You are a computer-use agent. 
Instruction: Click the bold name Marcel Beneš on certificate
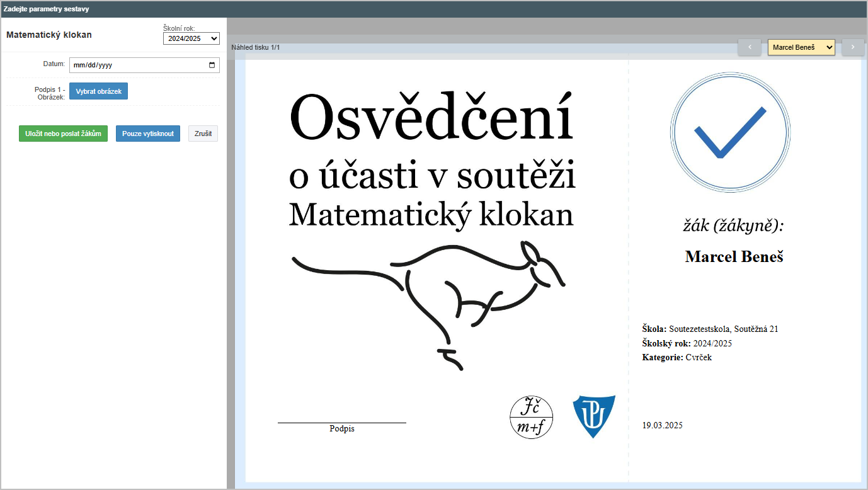734,256
